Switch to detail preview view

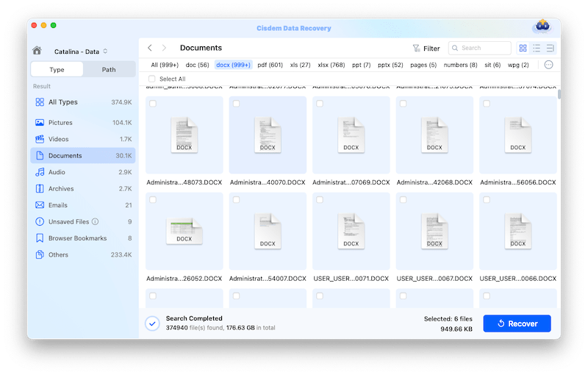550,48
